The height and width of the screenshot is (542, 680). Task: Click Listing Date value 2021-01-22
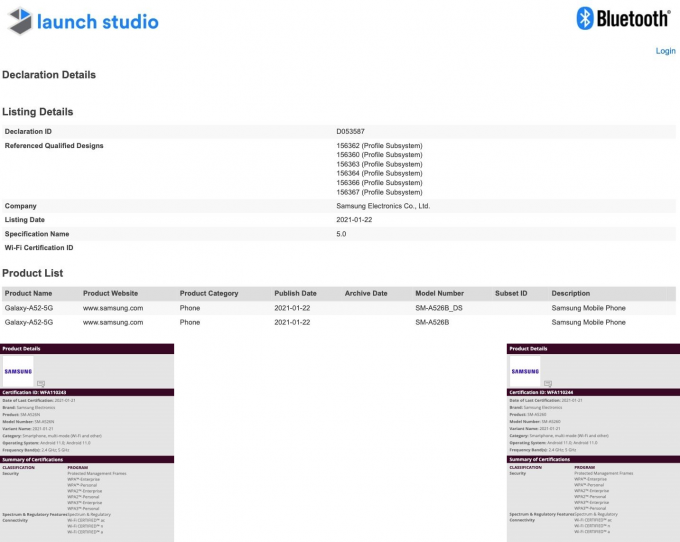(x=354, y=220)
